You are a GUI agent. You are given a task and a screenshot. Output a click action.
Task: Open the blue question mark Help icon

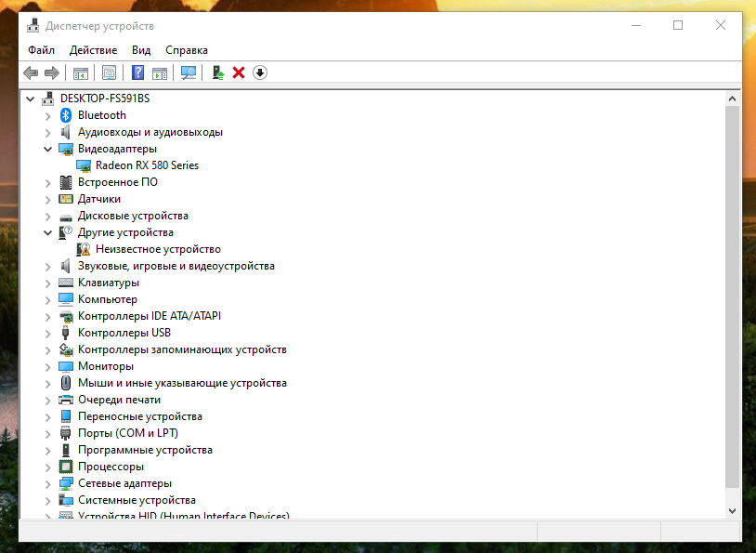(x=137, y=72)
